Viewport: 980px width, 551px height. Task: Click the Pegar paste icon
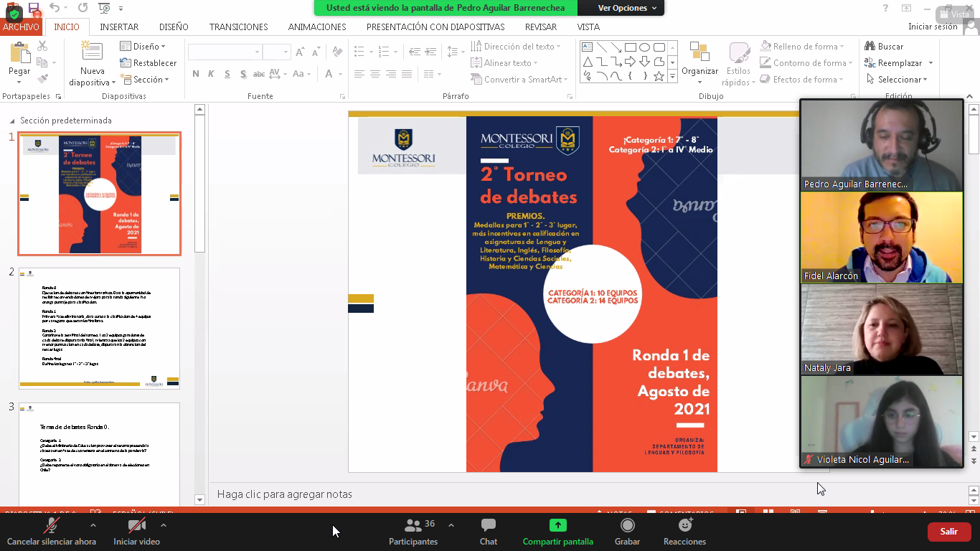coord(19,54)
